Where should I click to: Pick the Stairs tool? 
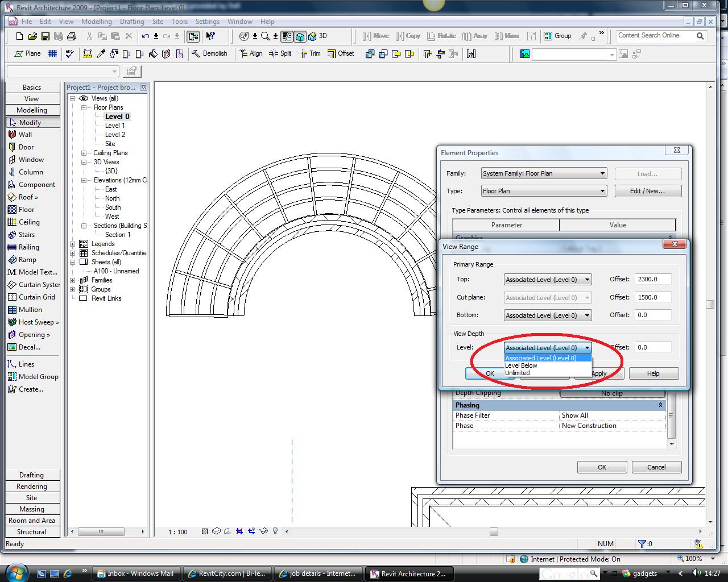26,235
